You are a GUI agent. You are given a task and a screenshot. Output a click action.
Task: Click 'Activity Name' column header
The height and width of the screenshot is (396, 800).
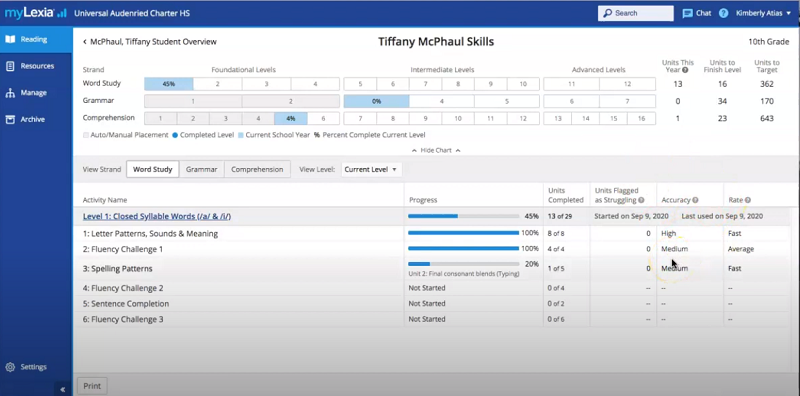pos(105,200)
